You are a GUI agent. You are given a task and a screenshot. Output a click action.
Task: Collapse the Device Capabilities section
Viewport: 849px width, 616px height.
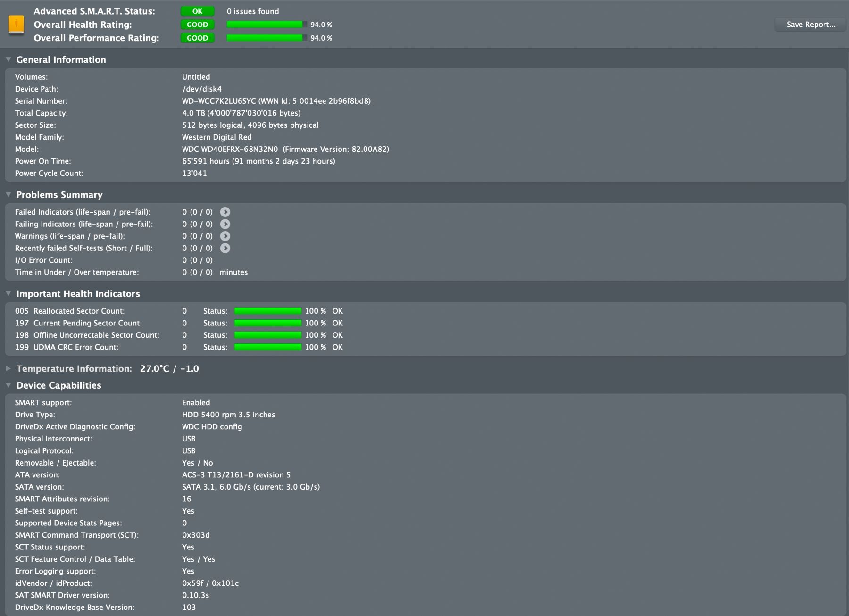(8, 385)
